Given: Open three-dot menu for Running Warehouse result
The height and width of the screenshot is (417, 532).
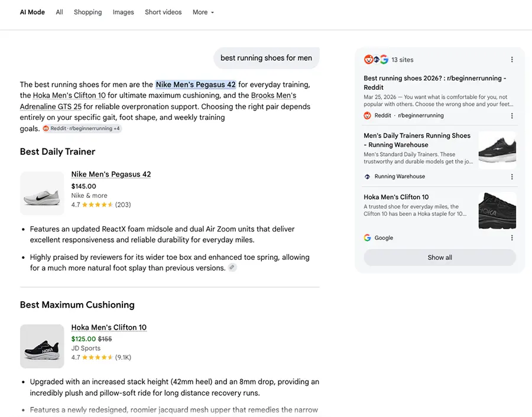Looking at the screenshot, I should tap(512, 177).
